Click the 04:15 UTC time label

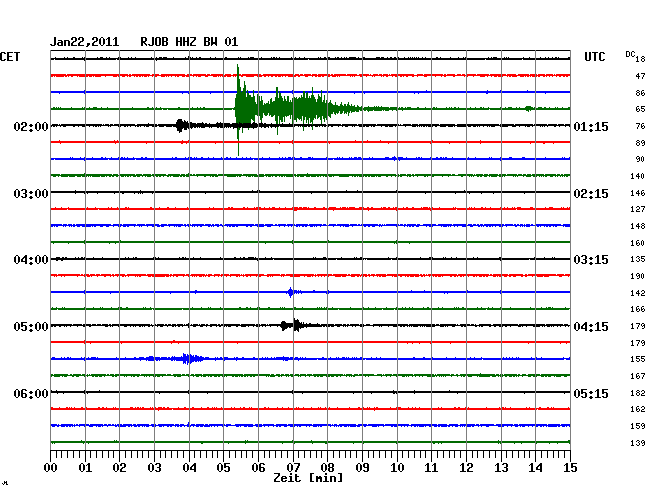pyautogui.click(x=591, y=327)
